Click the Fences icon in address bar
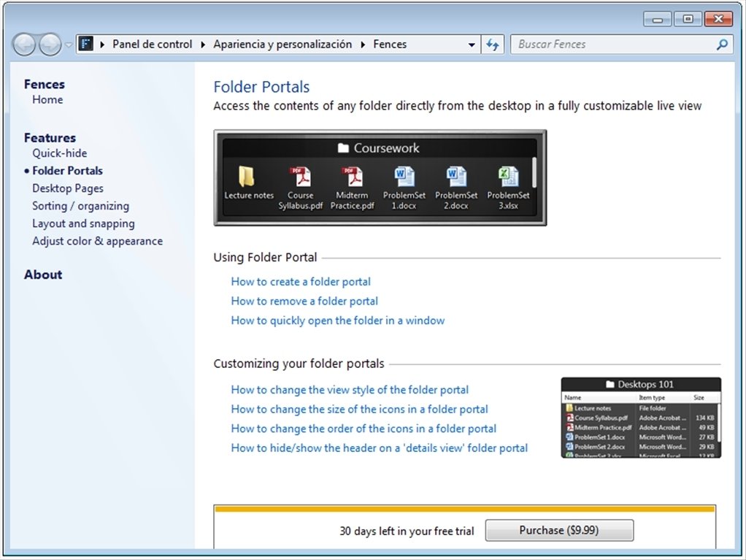 coord(85,45)
